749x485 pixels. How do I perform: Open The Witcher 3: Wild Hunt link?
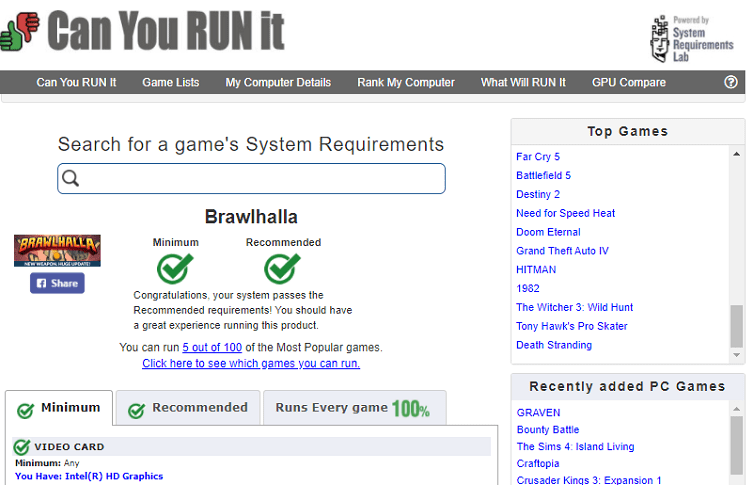(575, 307)
